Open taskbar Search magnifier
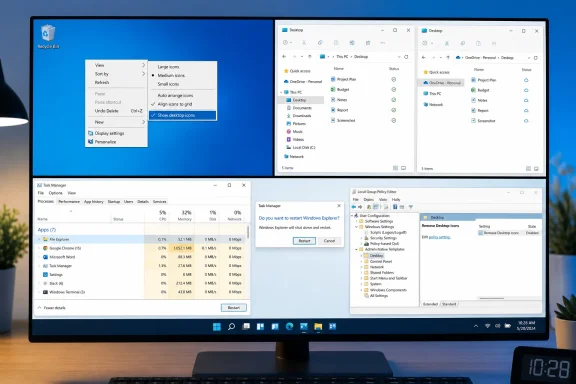The height and width of the screenshot is (384, 576). click(231, 326)
